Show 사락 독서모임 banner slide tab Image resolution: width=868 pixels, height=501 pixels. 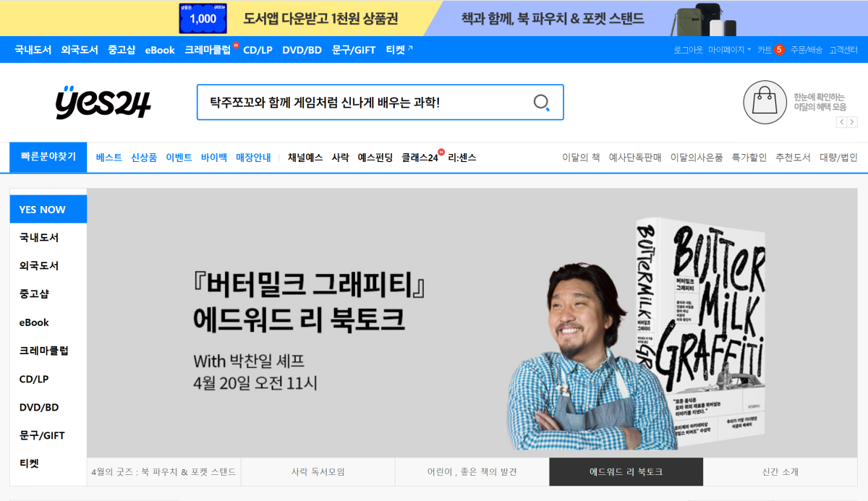pyautogui.click(x=318, y=472)
